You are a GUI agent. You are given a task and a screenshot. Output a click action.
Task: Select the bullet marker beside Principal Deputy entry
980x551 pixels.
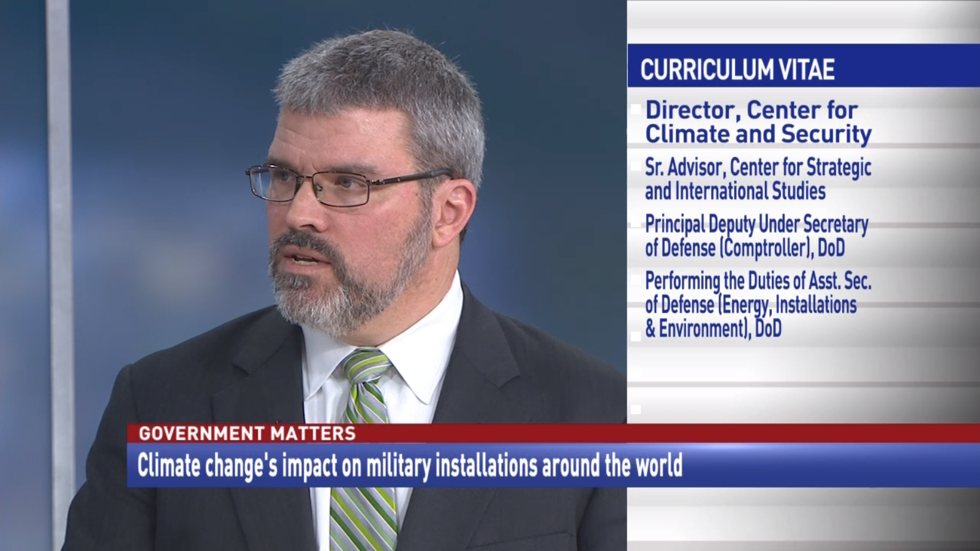tap(635, 220)
